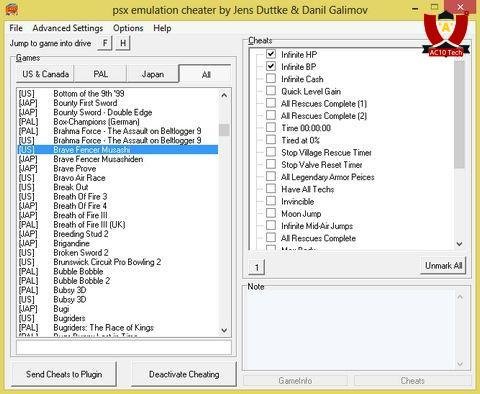The height and width of the screenshot is (394, 480).
Task: Uncheck the Infinite HP cheat
Action: pyautogui.click(x=271, y=54)
